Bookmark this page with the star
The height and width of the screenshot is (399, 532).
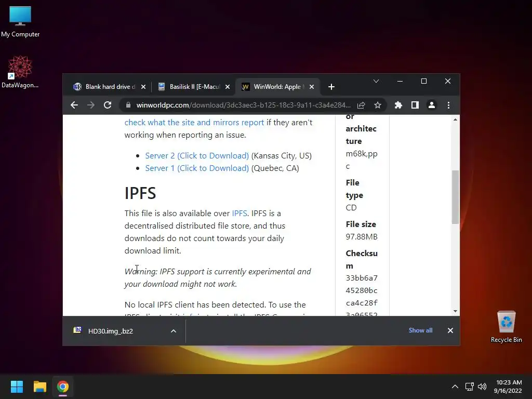[x=378, y=105]
